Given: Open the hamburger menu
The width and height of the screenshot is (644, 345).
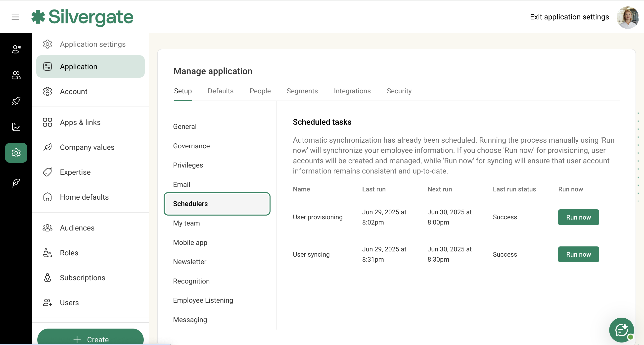Looking at the screenshot, I should 15,17.
